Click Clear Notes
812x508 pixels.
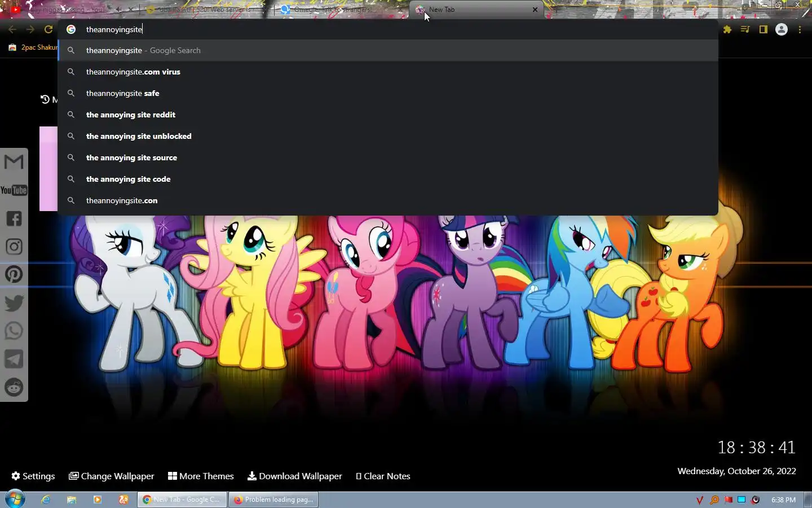383,476
